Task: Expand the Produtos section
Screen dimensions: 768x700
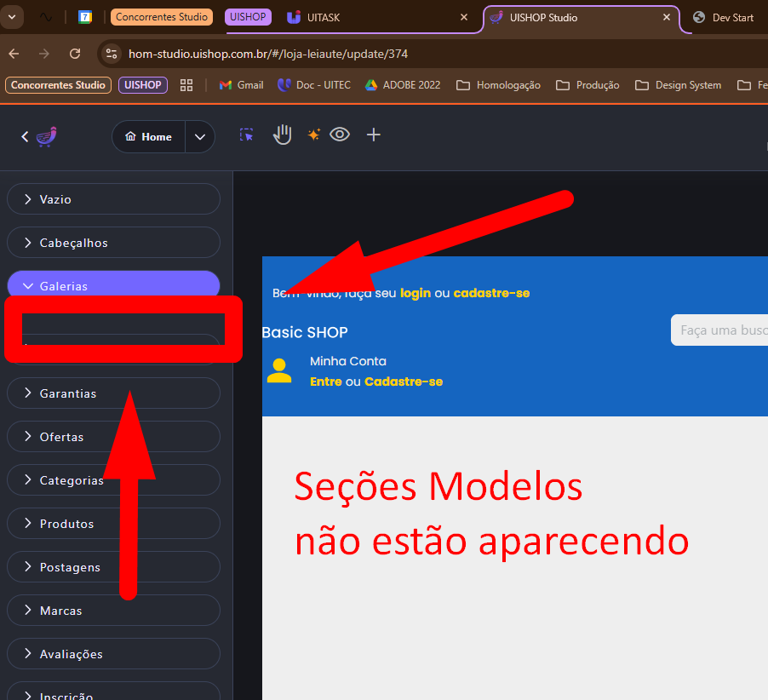Action: (x=113, y=524)
